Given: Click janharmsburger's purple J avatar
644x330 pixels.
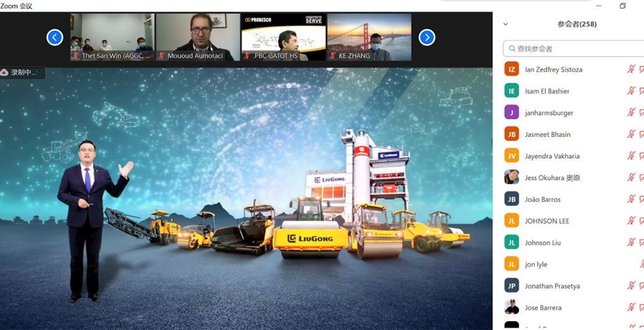Looking at the screenshot, I should pos(511,113).
